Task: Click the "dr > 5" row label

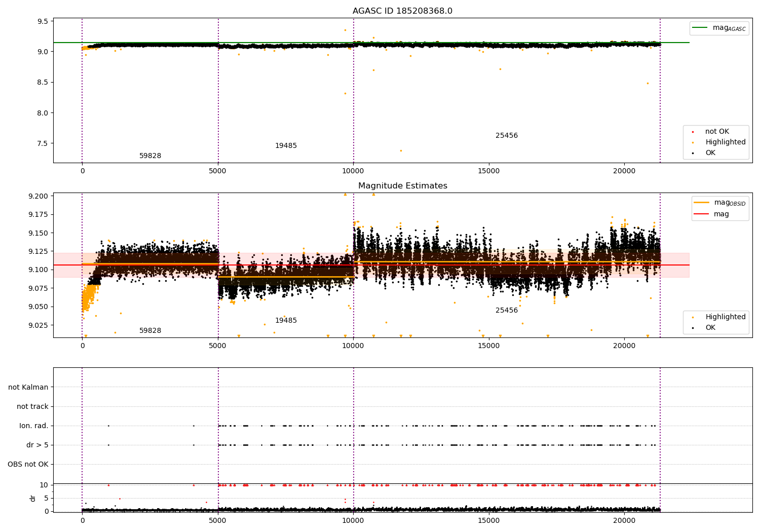Action: (37, 445)
